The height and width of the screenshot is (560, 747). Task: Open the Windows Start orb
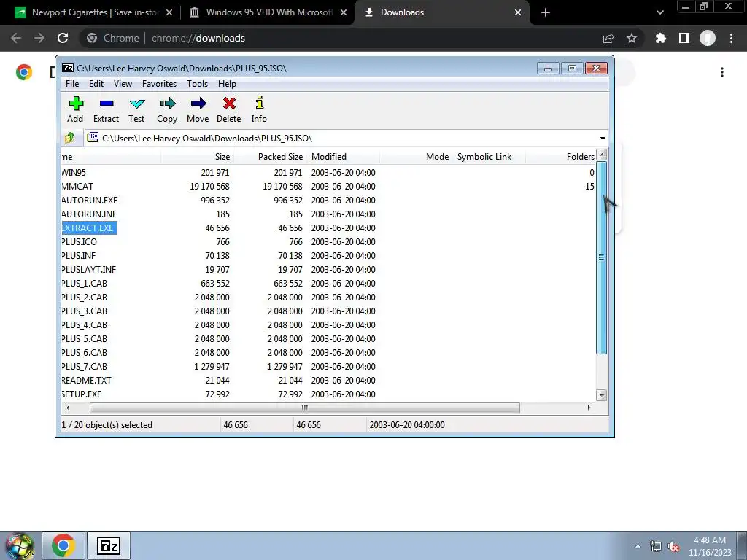click(x=20, y=545)
